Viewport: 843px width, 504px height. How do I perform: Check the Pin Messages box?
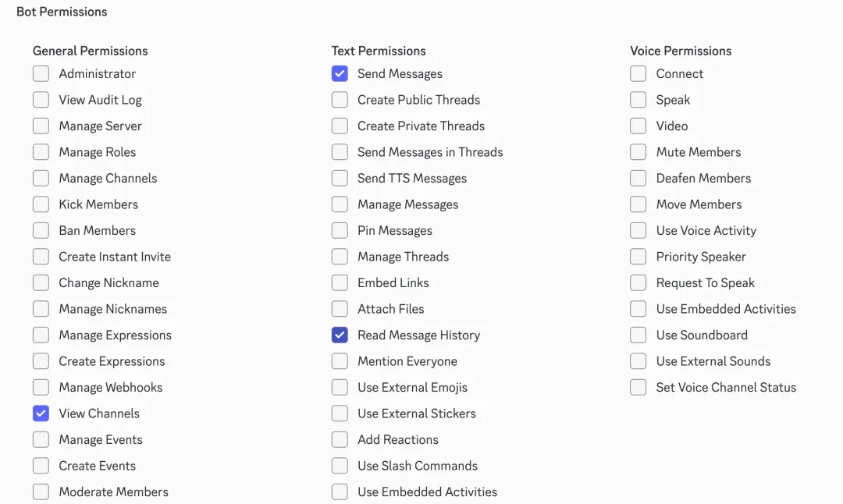[340, 230]
